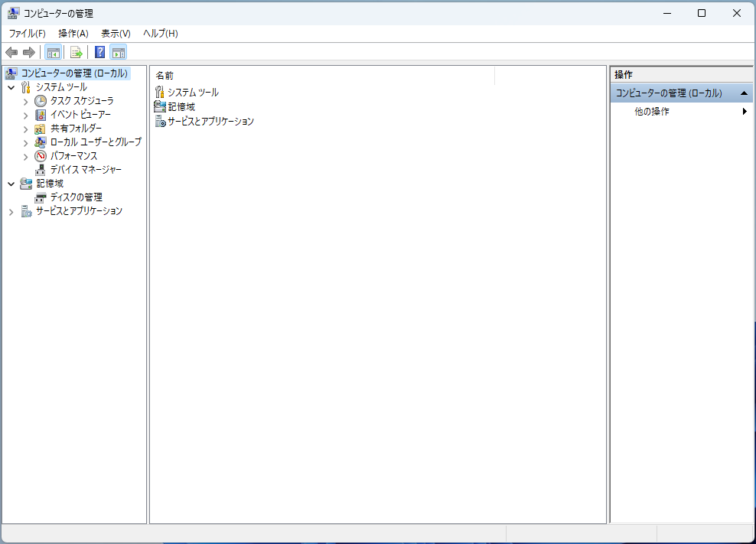Image resolution: width=756 pixels, height=544 pixels.
Task: Click the 操作 pane header
Action: [681, 75]
